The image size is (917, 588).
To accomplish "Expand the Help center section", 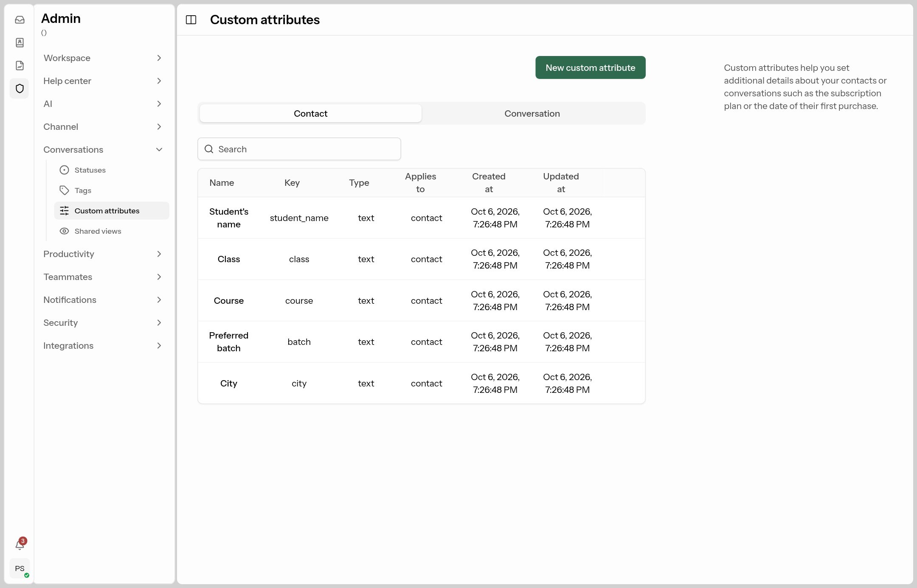I will click(x=103, y=81).
